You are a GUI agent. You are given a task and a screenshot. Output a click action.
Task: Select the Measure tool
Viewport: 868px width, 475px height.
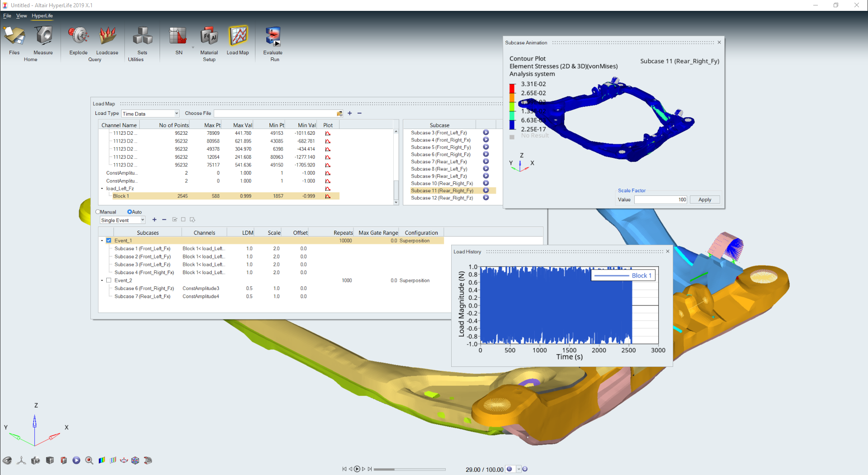43,36
